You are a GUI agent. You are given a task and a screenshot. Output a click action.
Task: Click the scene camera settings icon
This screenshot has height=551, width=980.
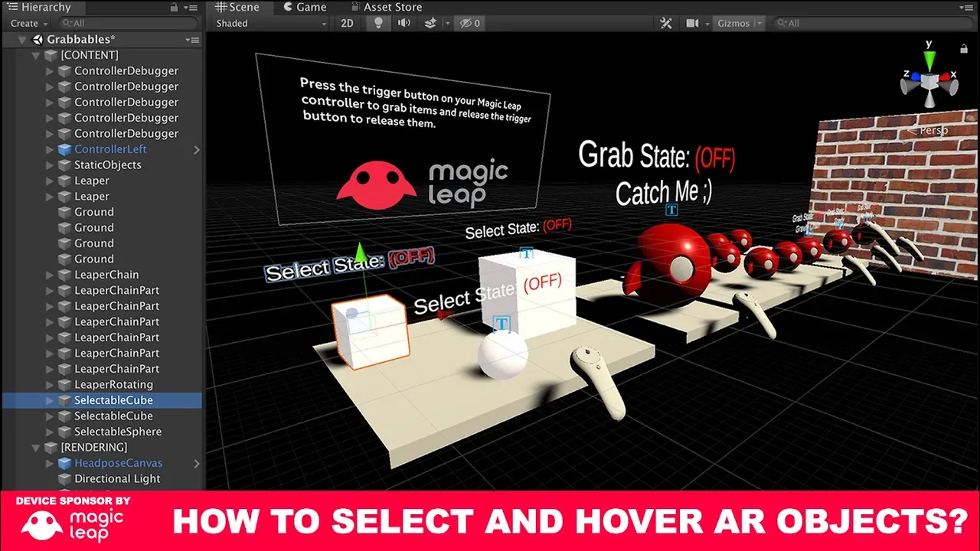(692, 23)
